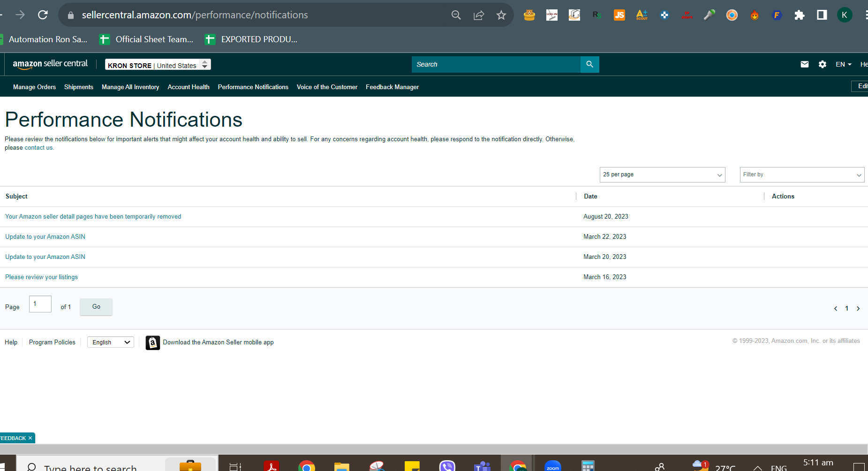Focus the Seller Central search field
868x471 pixels.
click(x=496, y=64)
